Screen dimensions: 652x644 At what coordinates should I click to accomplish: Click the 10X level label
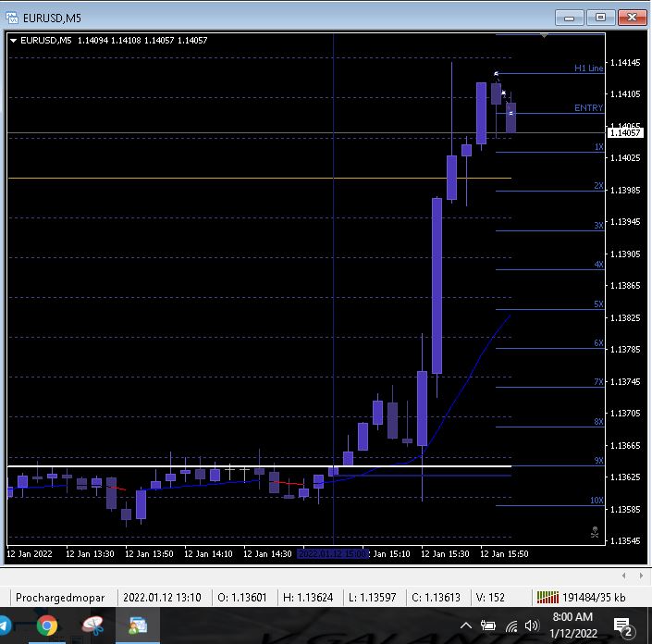(597, 500)
